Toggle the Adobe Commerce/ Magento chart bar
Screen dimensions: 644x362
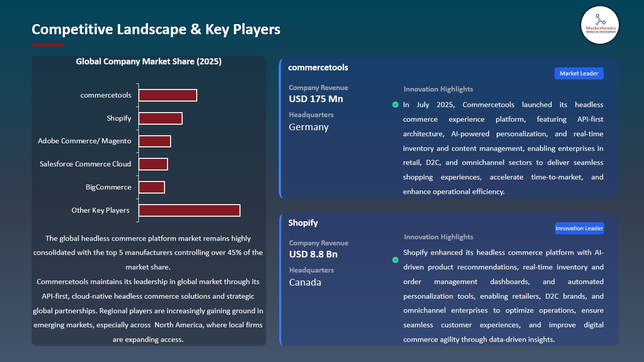point(155,141)
